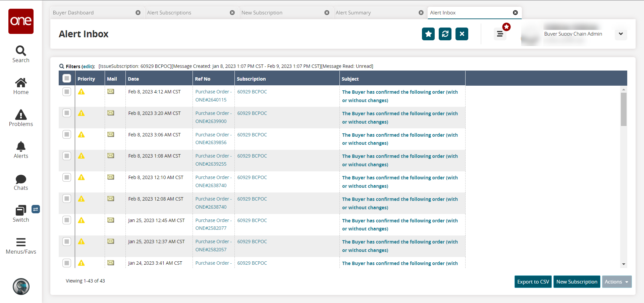Open Purchase Order ONE#2582077 link
This screenshot has width=644, height=303.
click(214, 224)
